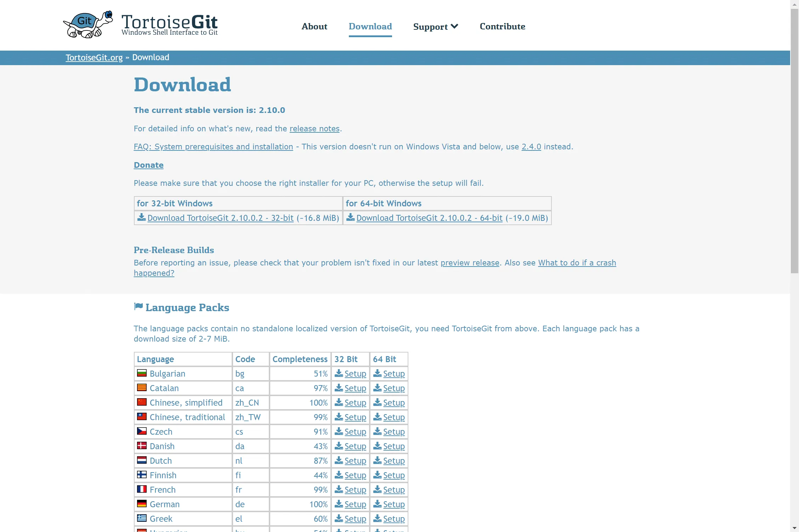
Task: Click the 'zh_CN' code cell
Action: [x=251, y=403]
